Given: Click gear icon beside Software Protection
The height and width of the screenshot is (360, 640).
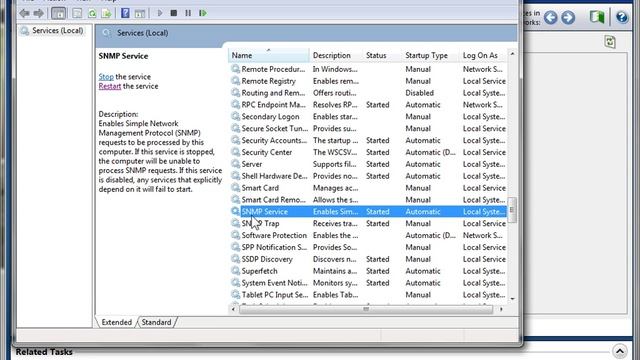Looking at the screenshot, I should tap(236, 235).
